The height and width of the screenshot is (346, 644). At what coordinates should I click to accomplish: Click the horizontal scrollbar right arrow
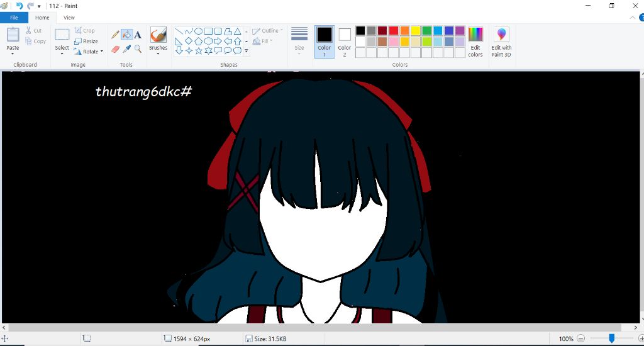pyautogui.click(x=635, y=328)
